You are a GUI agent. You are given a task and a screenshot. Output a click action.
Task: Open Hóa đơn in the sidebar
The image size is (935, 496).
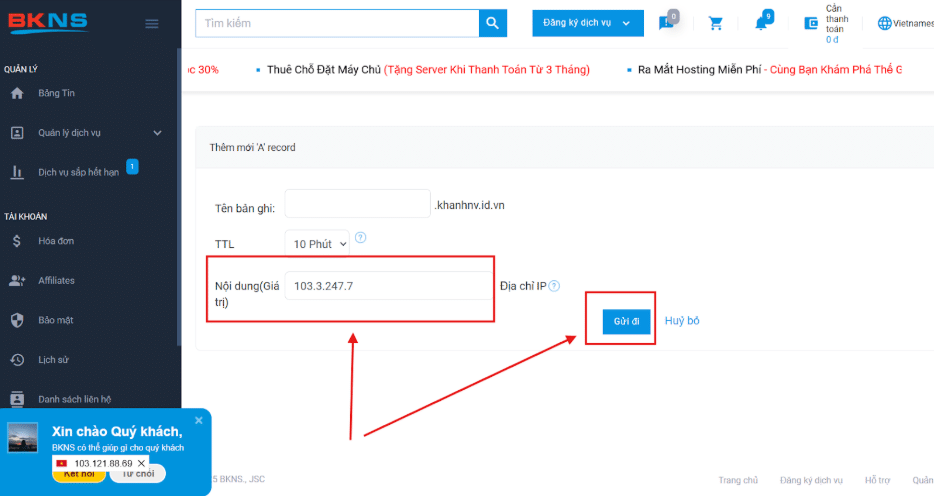(56, 241)
